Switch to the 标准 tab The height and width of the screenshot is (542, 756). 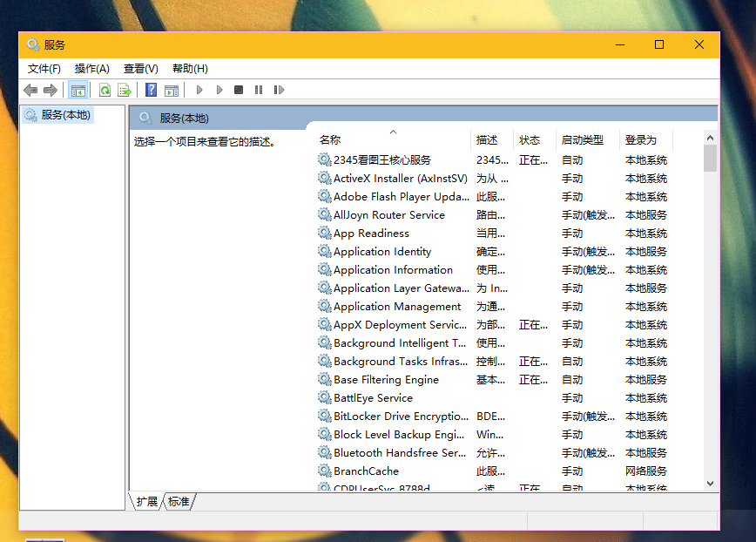(179, 502)
